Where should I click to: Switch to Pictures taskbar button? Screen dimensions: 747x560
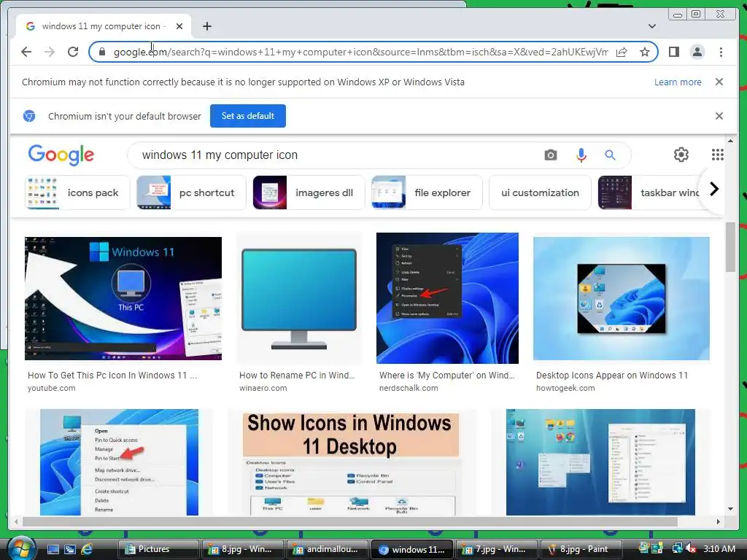click(x=158, y=549)
